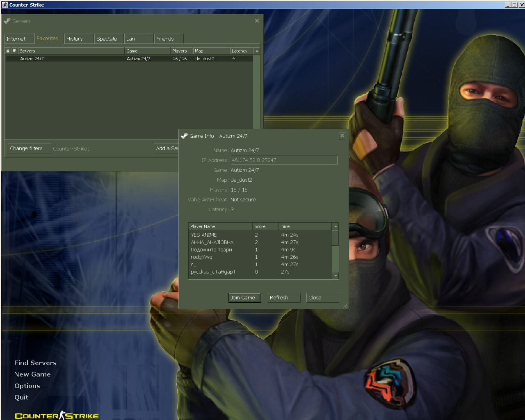
Task: Click the player list scrollbar thumb
Action: click(336, 238)
